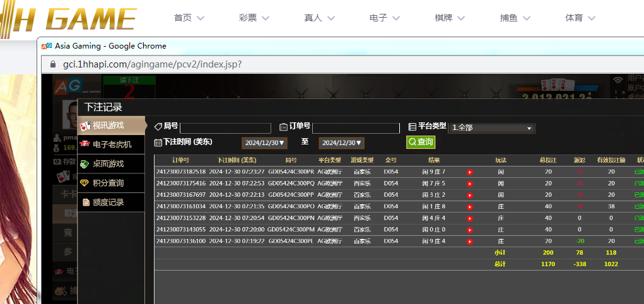Screen dimensions: 644x304
Task: Play video replay for order 241230073136100
Action: tap(469, 242)
